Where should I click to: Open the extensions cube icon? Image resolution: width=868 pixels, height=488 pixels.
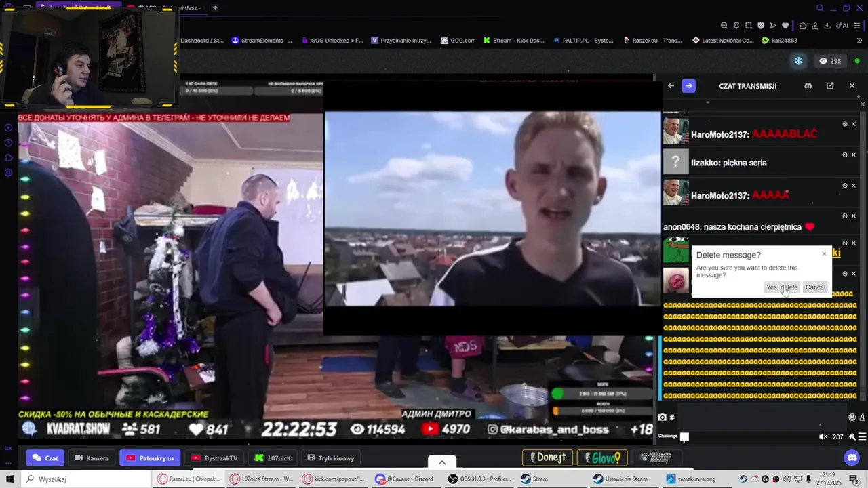(803, 26)
